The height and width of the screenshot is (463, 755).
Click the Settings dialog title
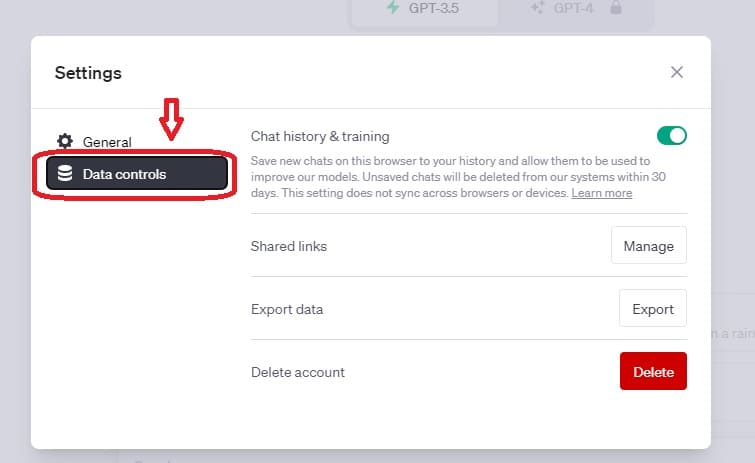(88, 73)
